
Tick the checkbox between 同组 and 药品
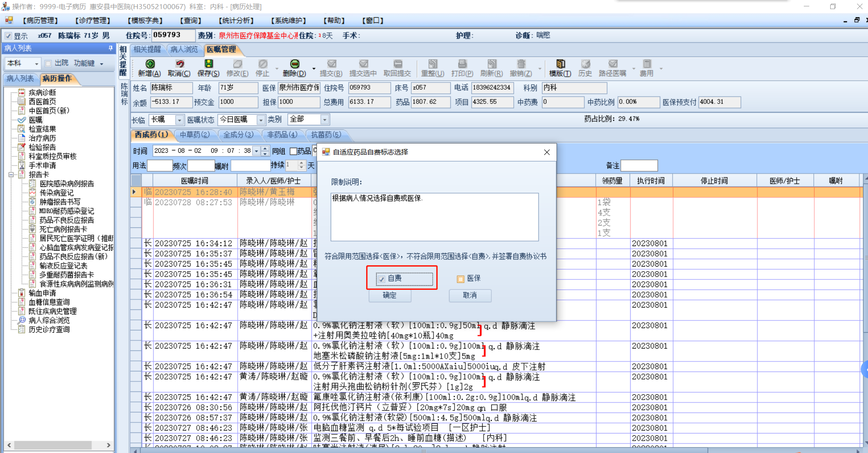[293, 151]
